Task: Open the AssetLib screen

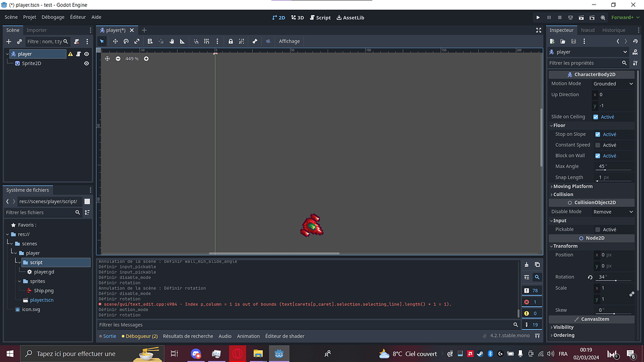Action: (350, 18)
